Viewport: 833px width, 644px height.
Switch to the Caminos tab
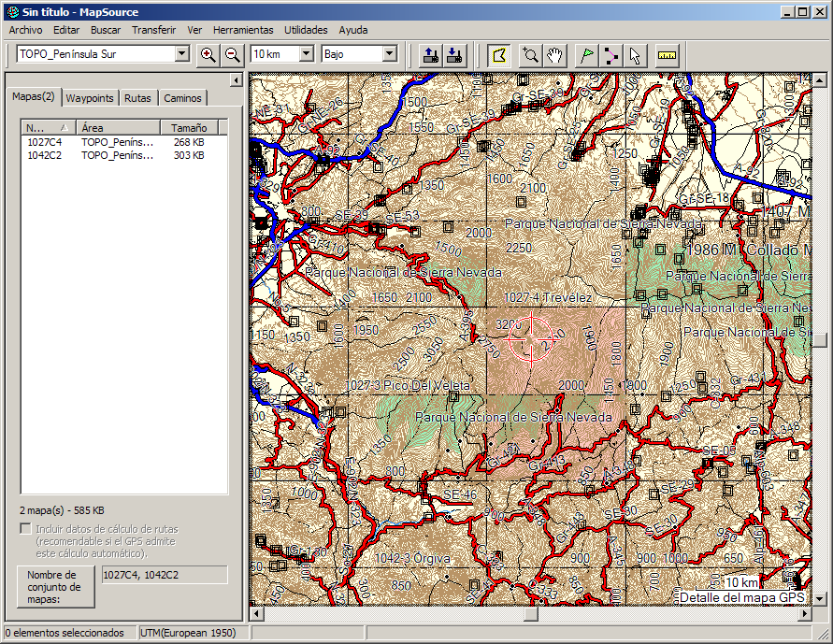pos(182,98)
